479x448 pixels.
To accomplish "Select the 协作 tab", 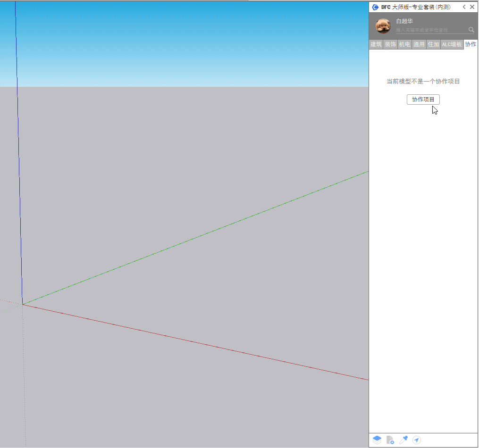I will (x=471, y=44).
